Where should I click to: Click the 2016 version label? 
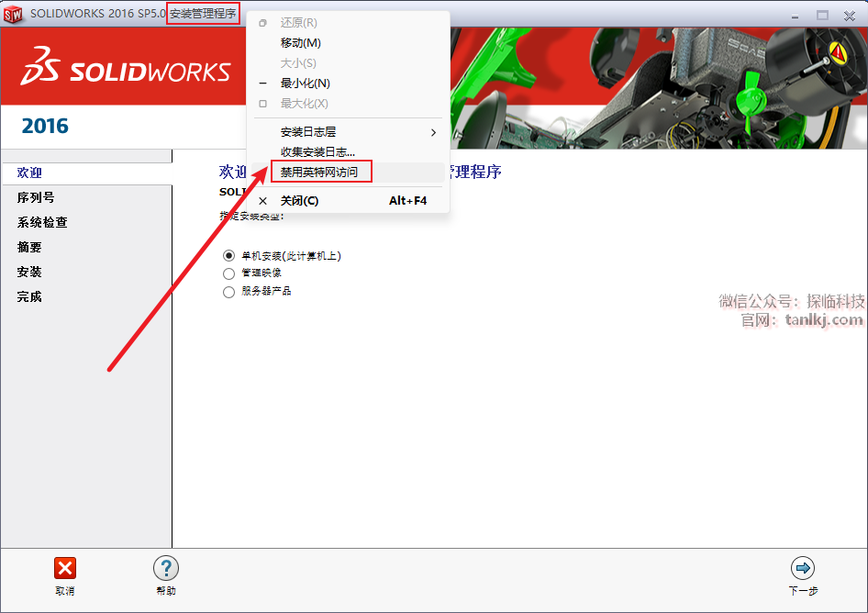click(45, 127)
